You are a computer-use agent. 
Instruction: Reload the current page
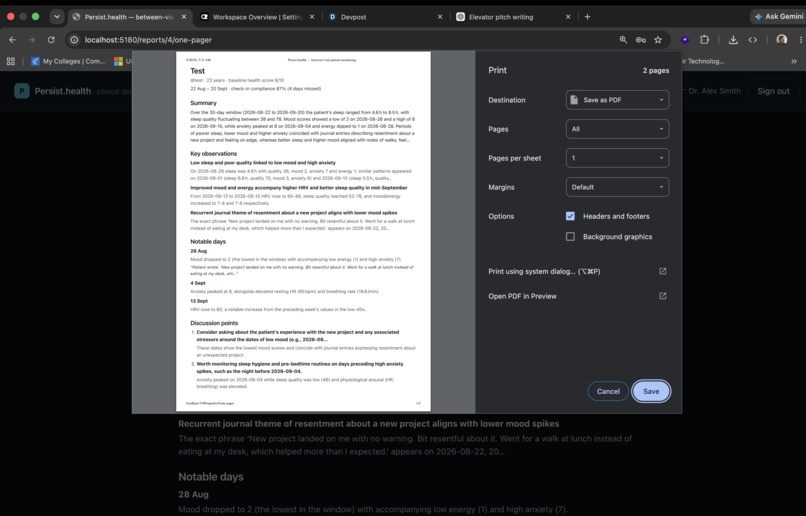51,40
